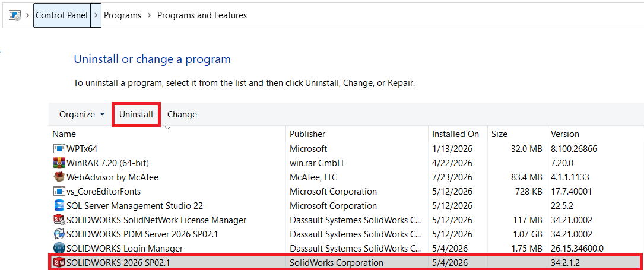Viewport: 644px width, 270px height.
Task: Go to Programs breadcrumb
Action: click(122, 15)
